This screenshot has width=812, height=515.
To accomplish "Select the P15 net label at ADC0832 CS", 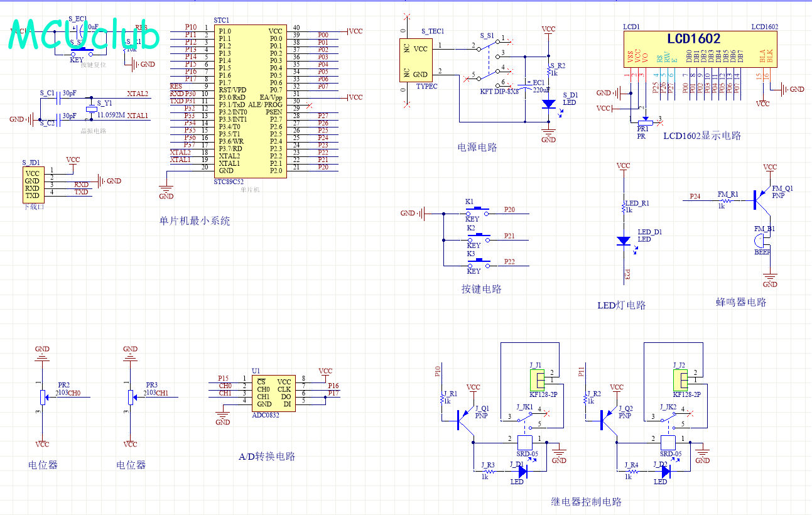I will click(224, 378).
